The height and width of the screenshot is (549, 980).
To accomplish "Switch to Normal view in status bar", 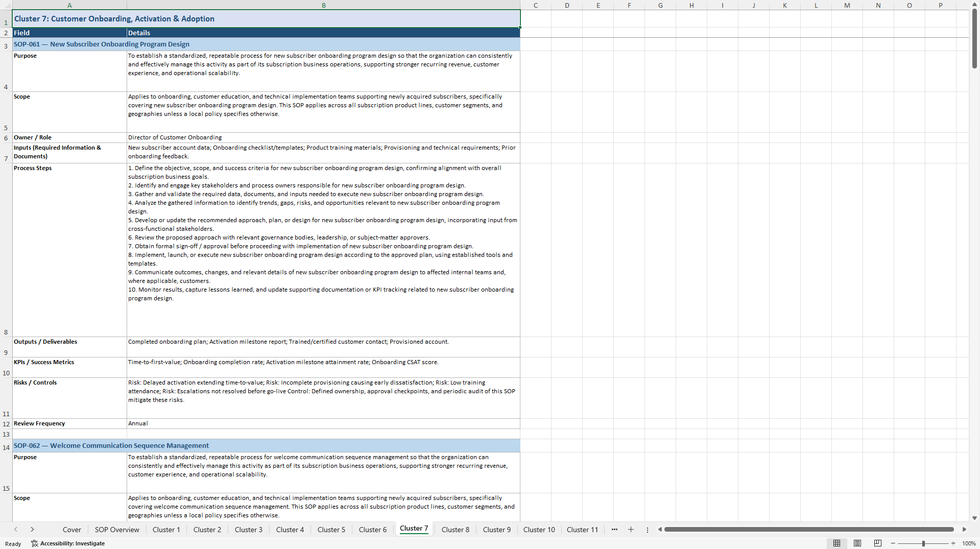I will point(836,543).
